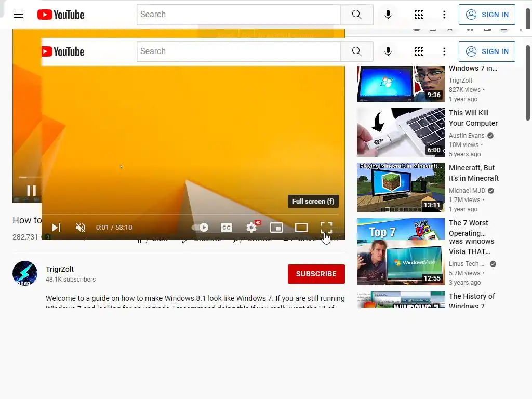Screen dimensions: 532x399
Task: Click 5.7M views under Linus Tech video
Action: tap(464, 273)
